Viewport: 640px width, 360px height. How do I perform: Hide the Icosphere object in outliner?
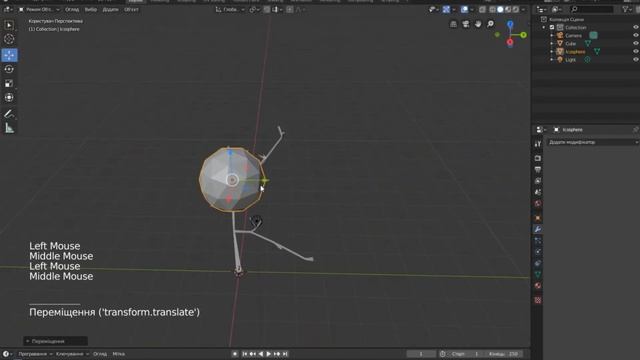(636, 52)
